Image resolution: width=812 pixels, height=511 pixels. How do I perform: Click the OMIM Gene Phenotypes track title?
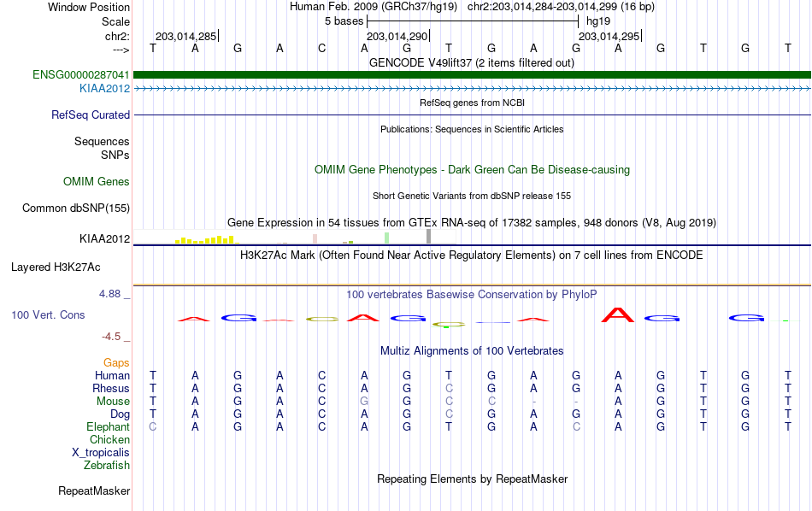(473, 170)
